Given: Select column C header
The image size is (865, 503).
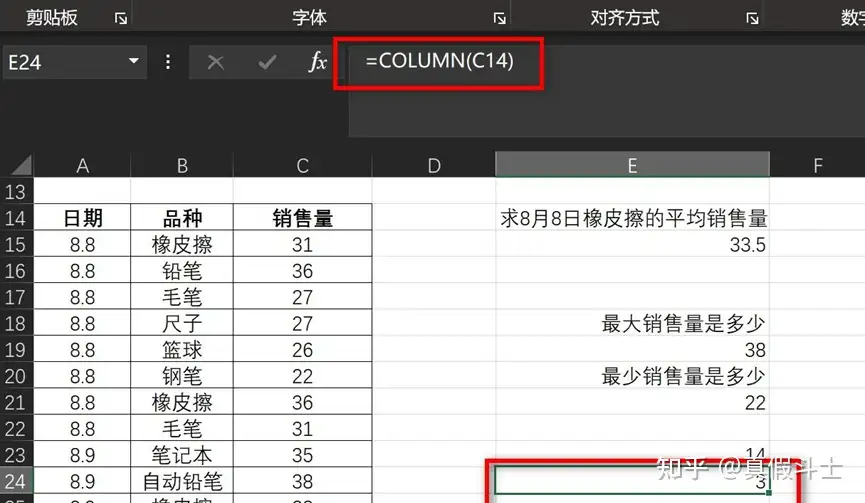Looking at the screenshot, I should click(302, 165).
